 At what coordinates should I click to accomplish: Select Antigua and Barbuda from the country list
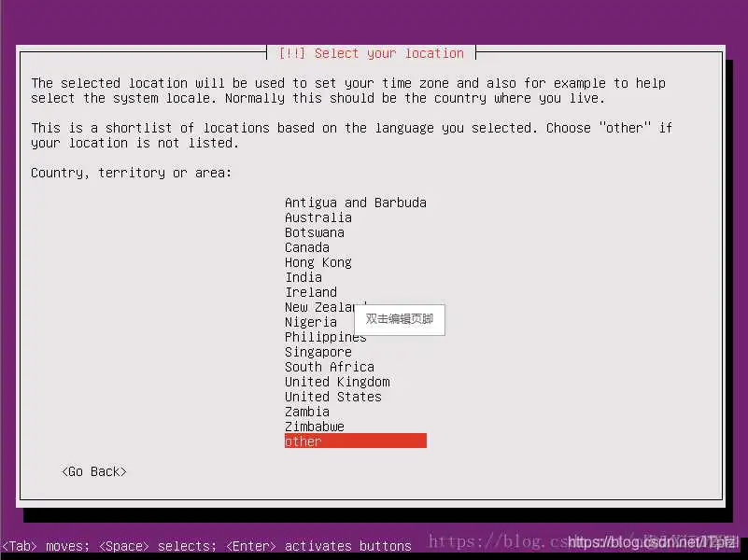tap(355, 202)
